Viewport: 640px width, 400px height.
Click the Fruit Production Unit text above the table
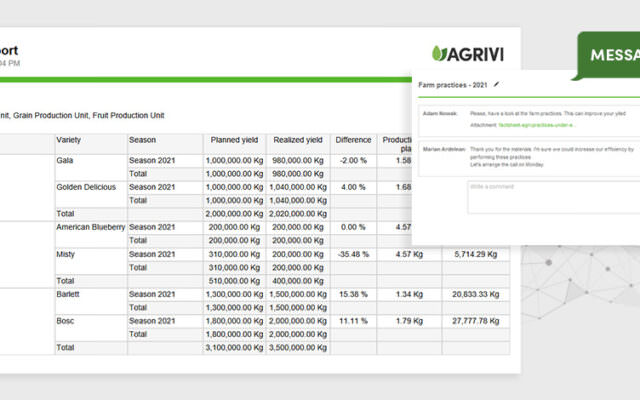(129, 116)
